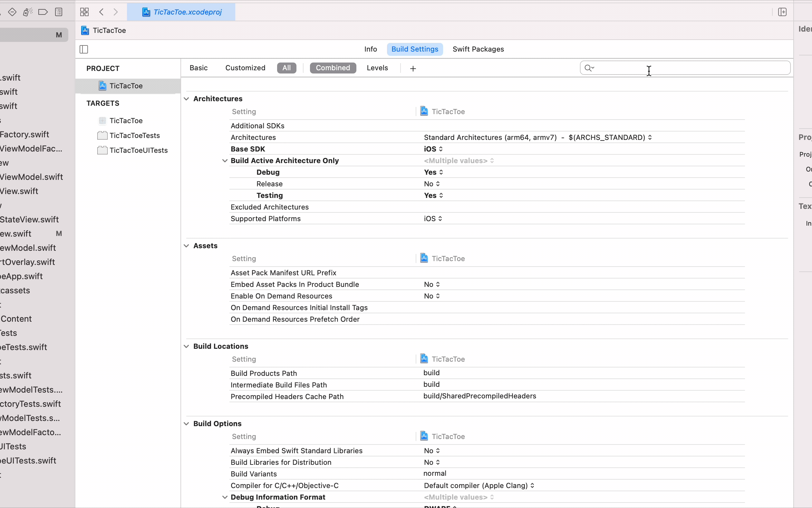Change Embed Asset Packs In Product Bundle value
Image resolution: width=812 pixels, height=508 pixels.
coord(432,285)
